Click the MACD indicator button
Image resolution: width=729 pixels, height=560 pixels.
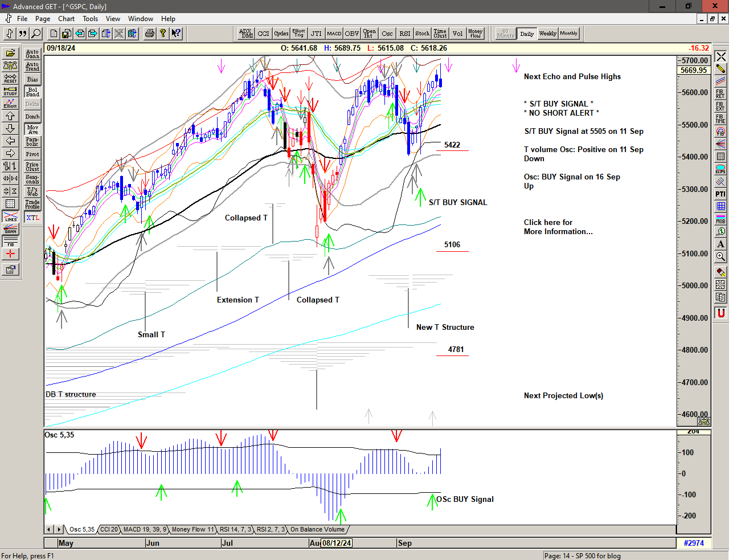(334, 34)
